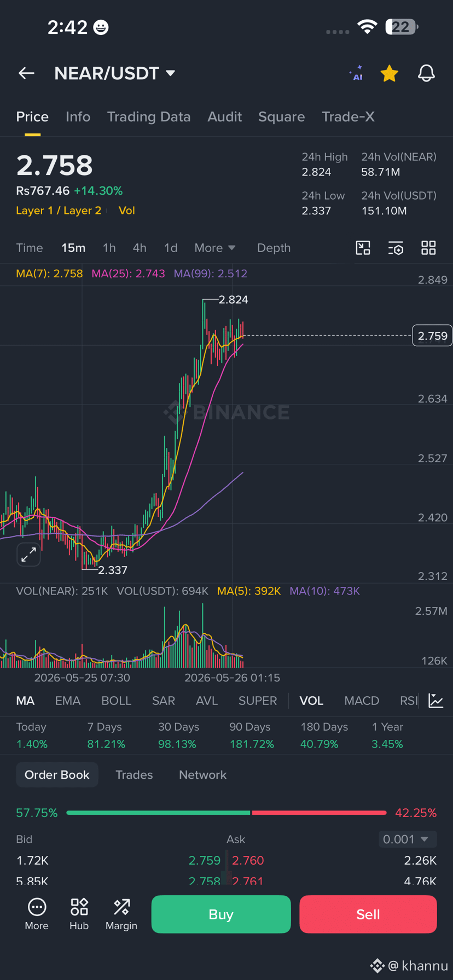Tap the MA(99): 2.512 label
This screenshot has height=980, width=453.
pyautogui.click(x=211, y=273)
